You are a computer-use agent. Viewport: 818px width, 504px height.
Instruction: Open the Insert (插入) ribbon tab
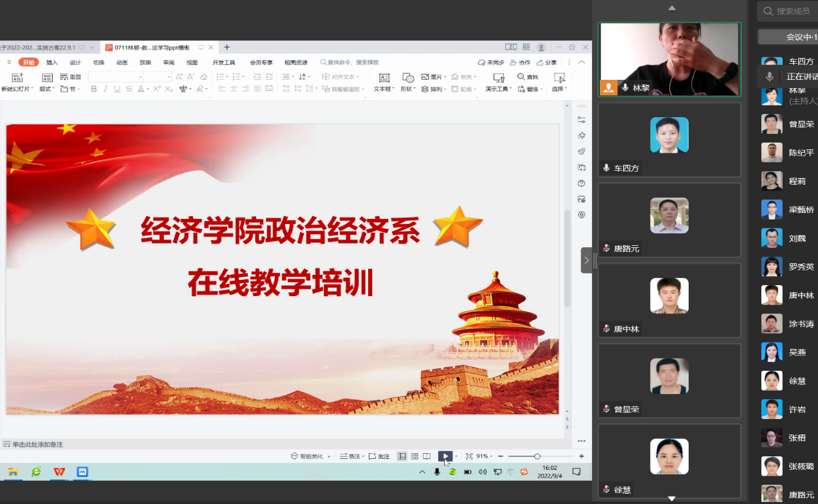point(52,62)
